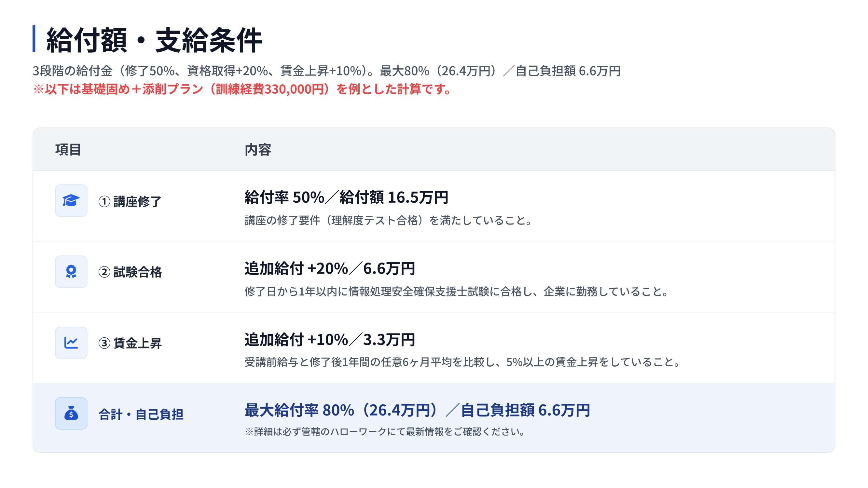Click the 合計・自己負担 row label
Viewport: 868px width, 488px height.
(x=141, y=414)
